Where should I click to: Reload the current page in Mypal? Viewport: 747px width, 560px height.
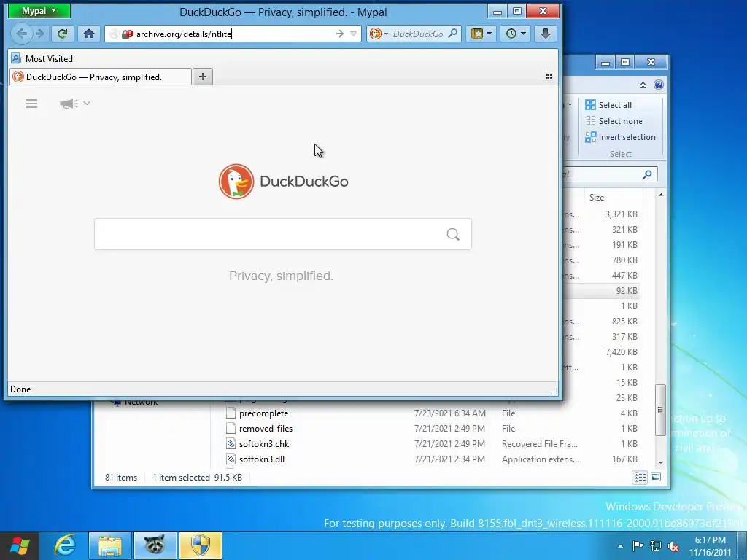click(x=63, y=34)
